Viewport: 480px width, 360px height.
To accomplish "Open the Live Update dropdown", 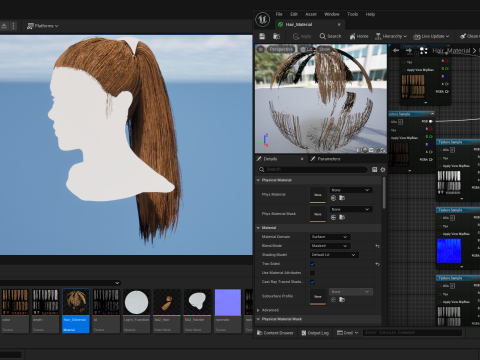I will pos(431,36).
